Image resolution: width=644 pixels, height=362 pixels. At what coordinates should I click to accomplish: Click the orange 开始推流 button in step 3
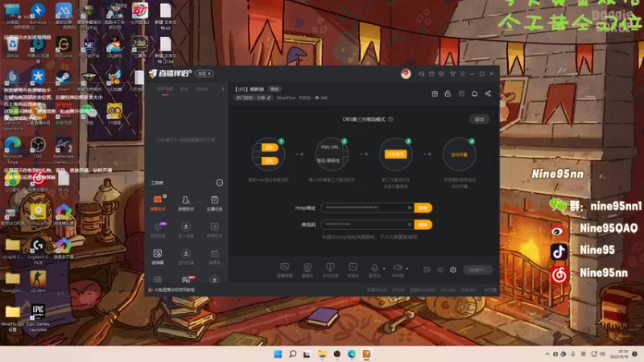pyautogui.click(x=395, y=154)
